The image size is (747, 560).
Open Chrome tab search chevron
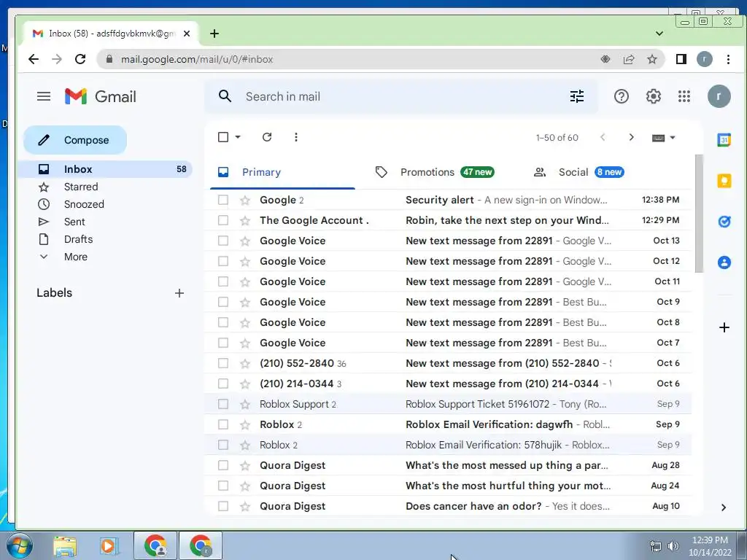pos(659,34)
